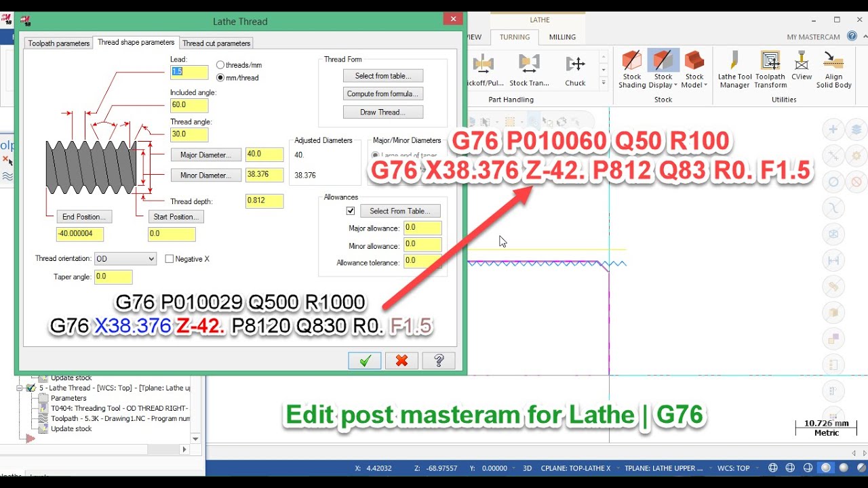Click the Major Diameter... button

(x=205, y=155)
